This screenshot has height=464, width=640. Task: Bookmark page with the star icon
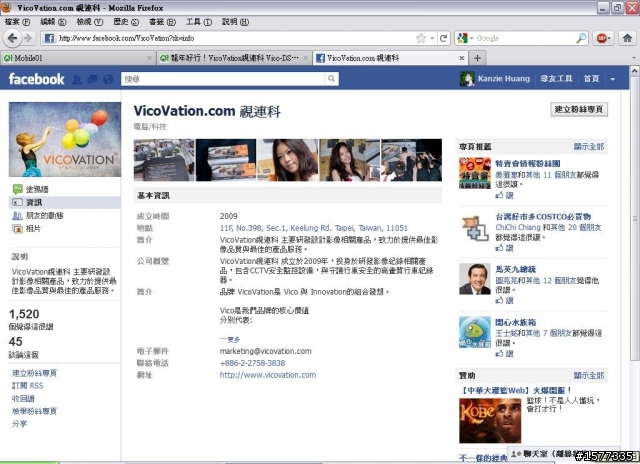[421, 38]
